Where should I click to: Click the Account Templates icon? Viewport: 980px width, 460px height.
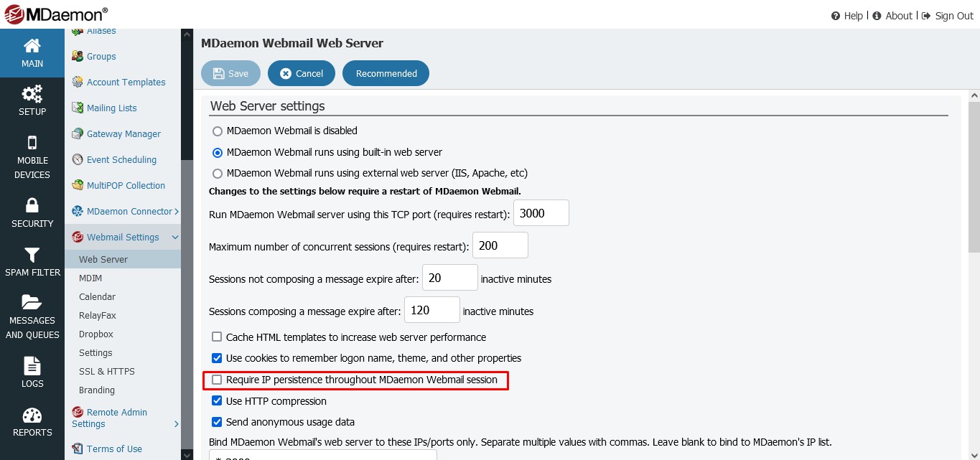pos(78,82)
